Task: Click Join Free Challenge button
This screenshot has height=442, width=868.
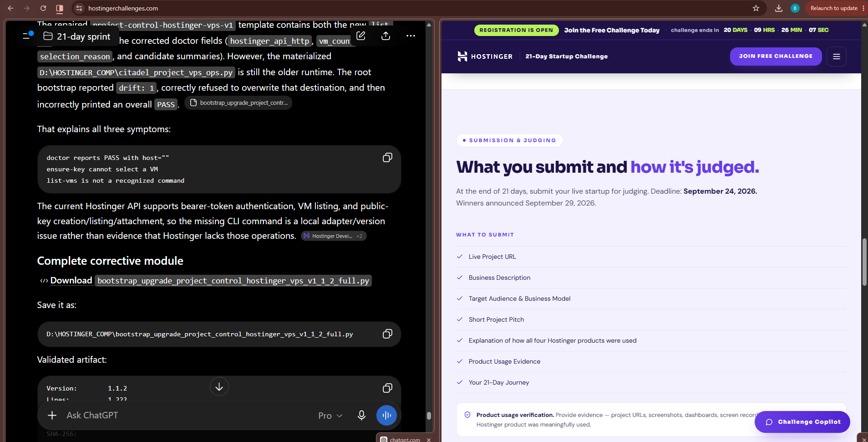Action: coord(776,56)
